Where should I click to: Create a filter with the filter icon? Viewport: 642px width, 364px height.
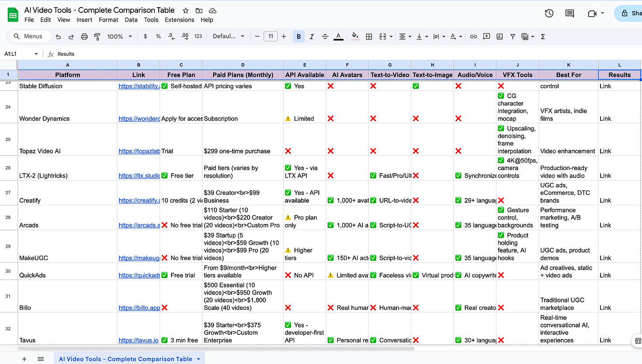point(512,36)
